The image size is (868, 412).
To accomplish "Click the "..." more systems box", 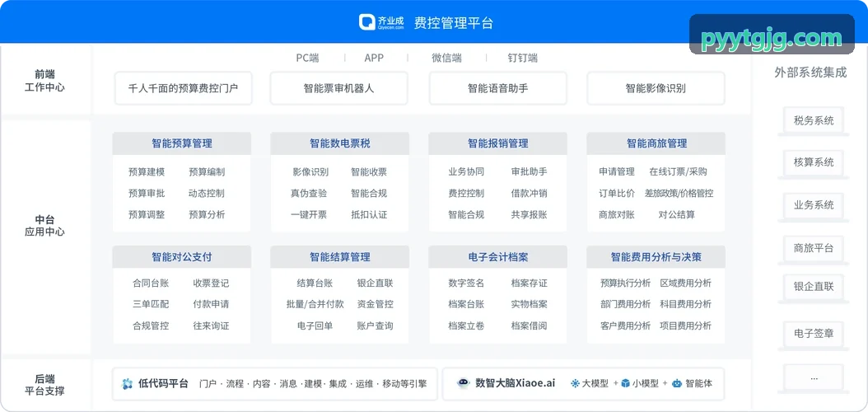I will point(813,377).
